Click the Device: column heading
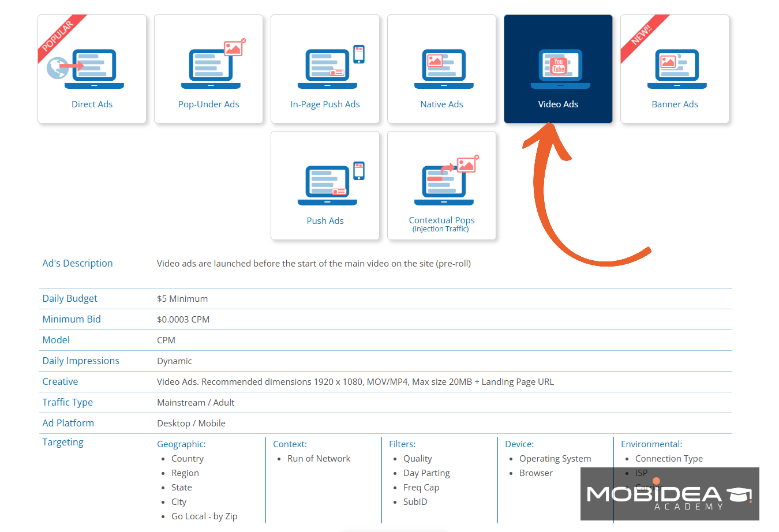This screenshot has width=779, height=532. pyautogui.click(x=519, y=444)
